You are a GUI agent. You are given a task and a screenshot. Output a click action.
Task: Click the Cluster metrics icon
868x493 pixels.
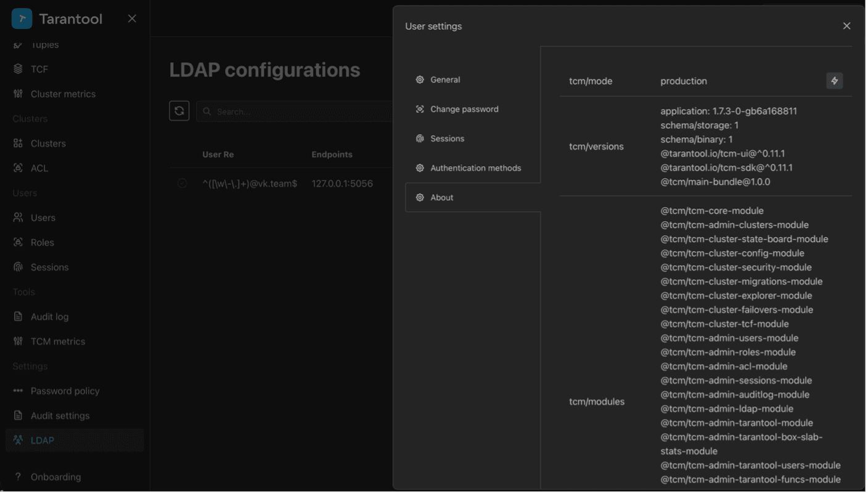pos(18,94)
